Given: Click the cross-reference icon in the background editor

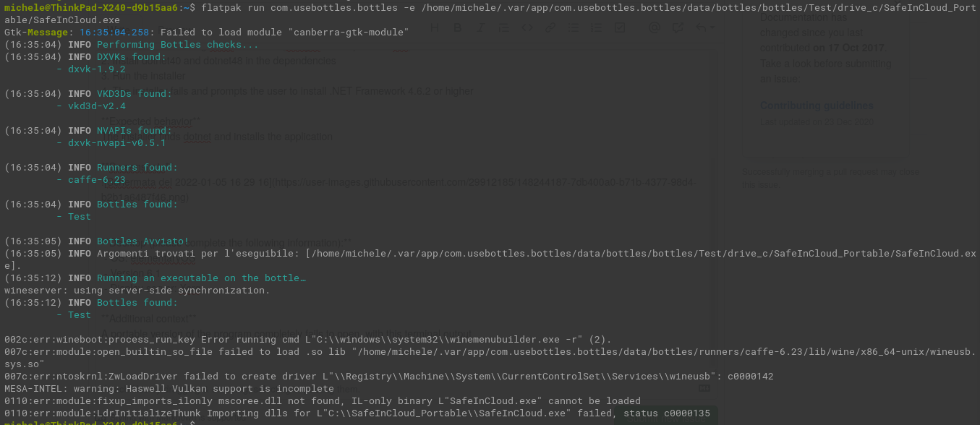Looking at the screenshot, I should tap(678, 27).
